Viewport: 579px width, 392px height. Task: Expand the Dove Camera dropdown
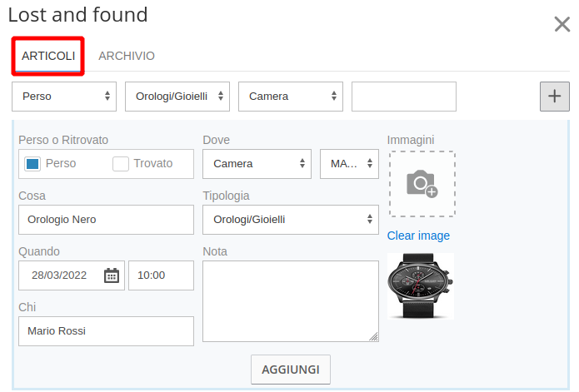(x=257, y=164)
